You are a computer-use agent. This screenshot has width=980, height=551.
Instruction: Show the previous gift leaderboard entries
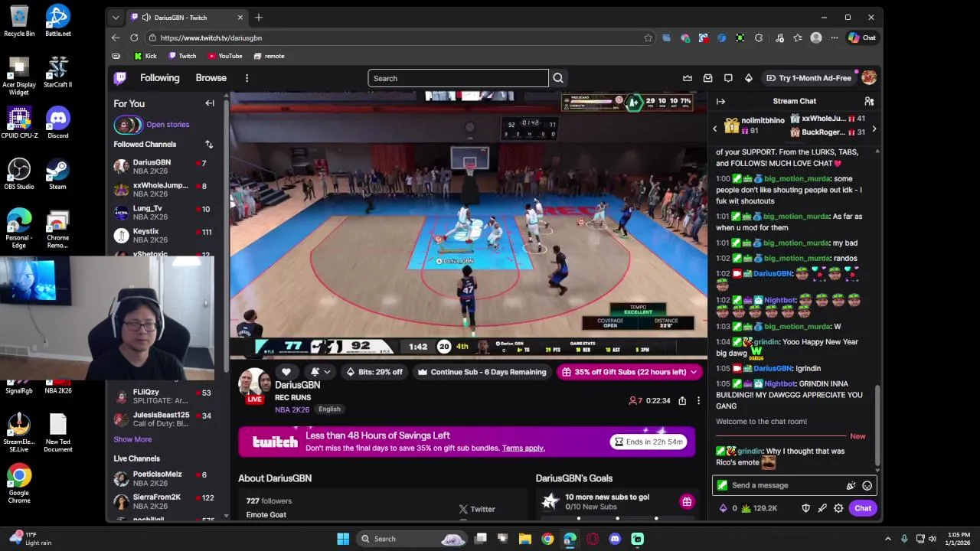(715, 129)
